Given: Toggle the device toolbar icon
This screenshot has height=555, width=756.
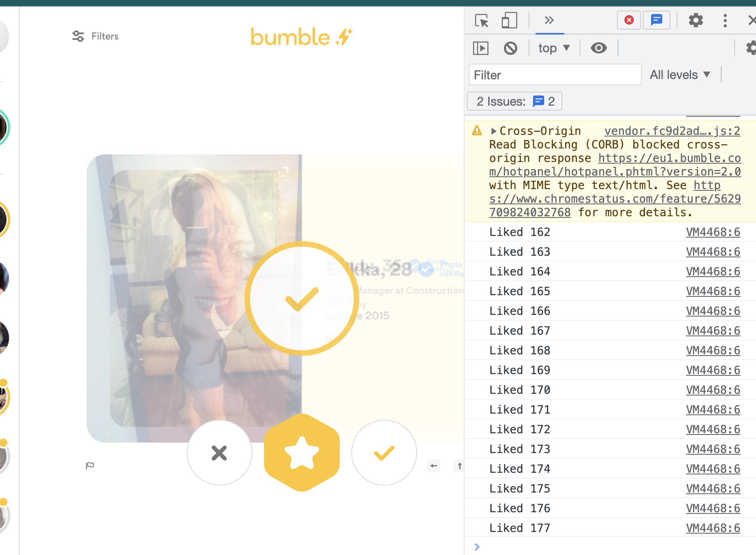Looking at the screenshot, I should pos(509,21).
